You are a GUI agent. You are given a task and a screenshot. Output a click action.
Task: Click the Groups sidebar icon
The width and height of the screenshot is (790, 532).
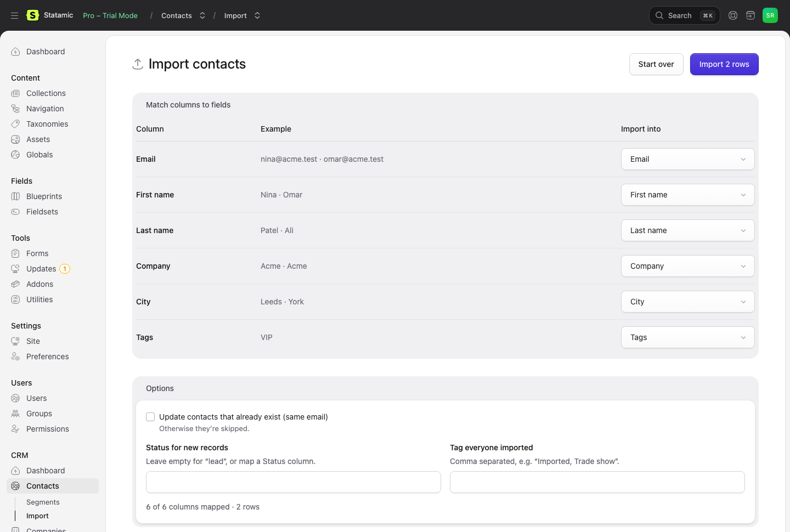click(15, 414)
